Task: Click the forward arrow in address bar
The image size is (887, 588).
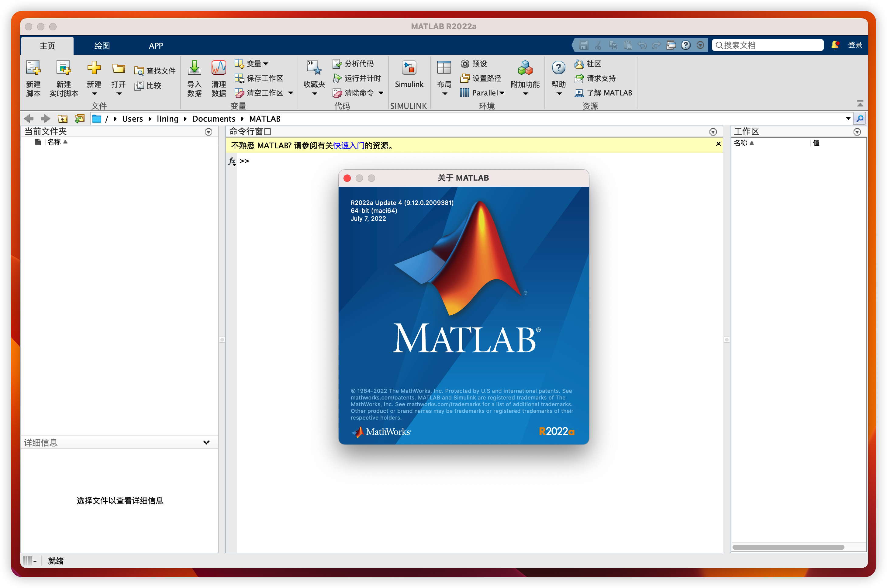Action: point(45,119)
